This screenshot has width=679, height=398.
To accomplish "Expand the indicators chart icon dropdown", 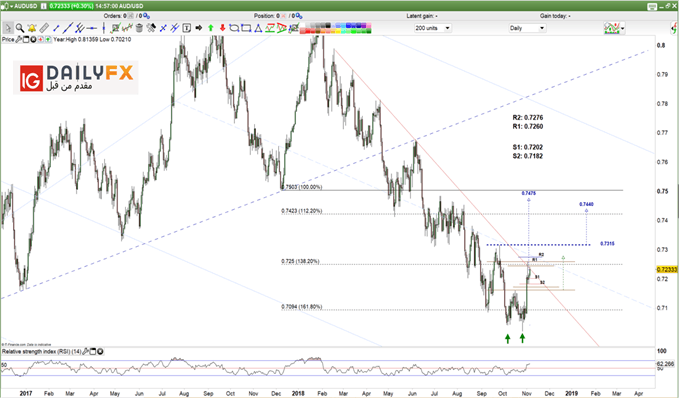I will (x=622, y=29).
